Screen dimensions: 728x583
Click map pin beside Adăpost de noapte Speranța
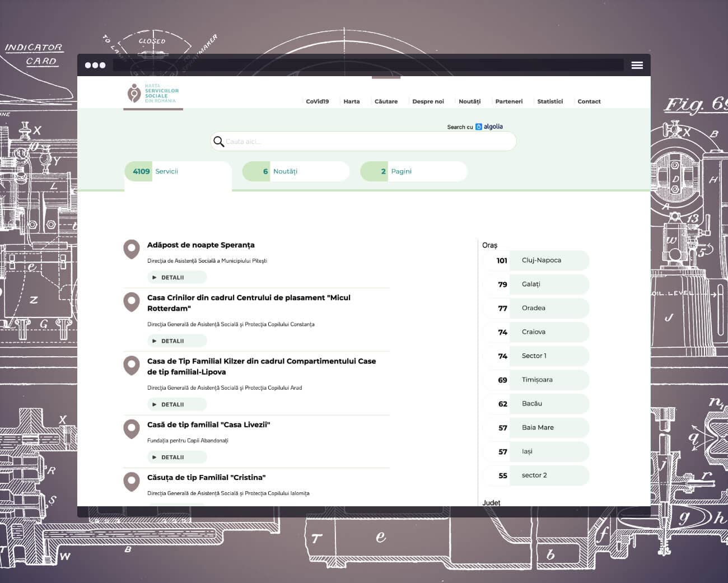tap(132, 249)
